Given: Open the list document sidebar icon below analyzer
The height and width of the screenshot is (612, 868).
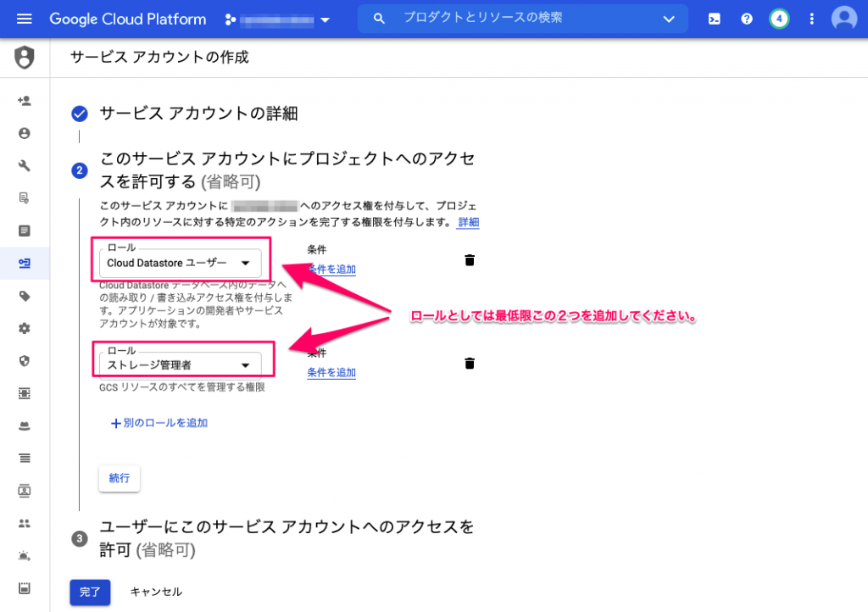Looking at the screenshot, I should pyautogui.click(x=25, y=231).
